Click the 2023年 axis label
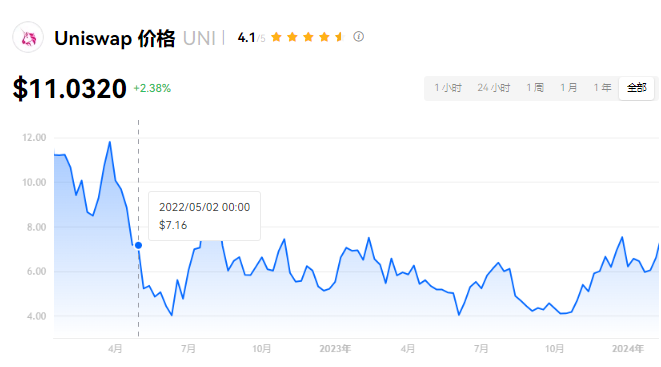Image resolution: width=661 pixels, height=367 pixels. pyautogui.click(x=335, y=348)
